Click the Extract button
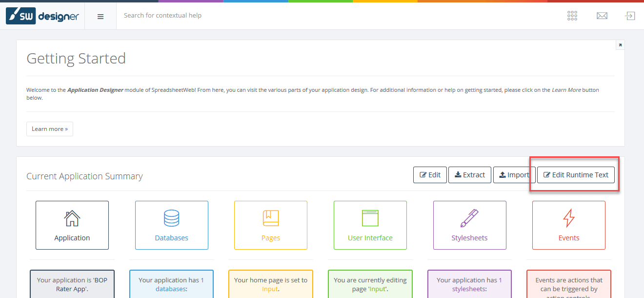The height and width of the screenshot is (298, 644). (470, 175)
